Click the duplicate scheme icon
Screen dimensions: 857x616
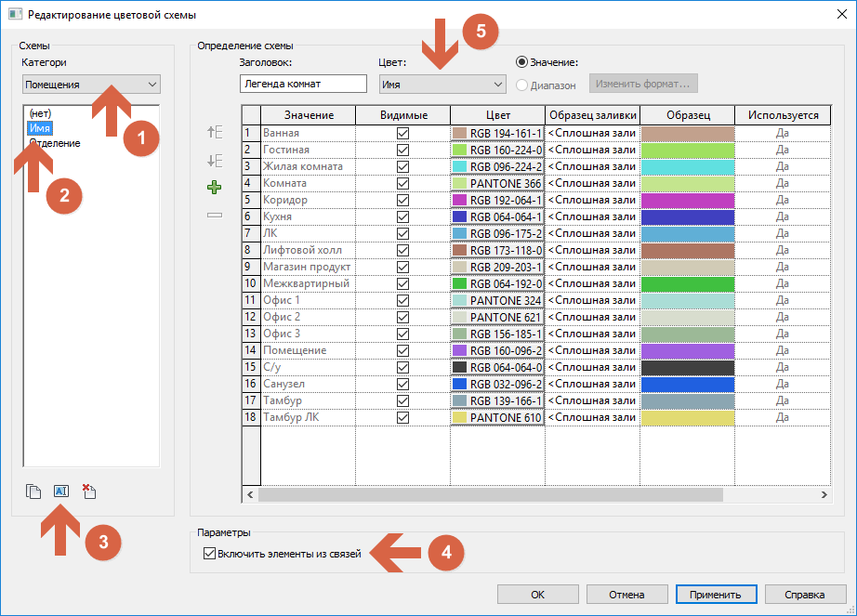(x=33, y=491)
